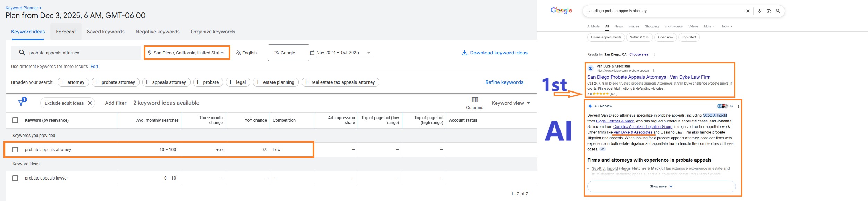Clear the Google search box text
Image resolution: width=868 pixels, height=201 pixels.
coord(748,11)
